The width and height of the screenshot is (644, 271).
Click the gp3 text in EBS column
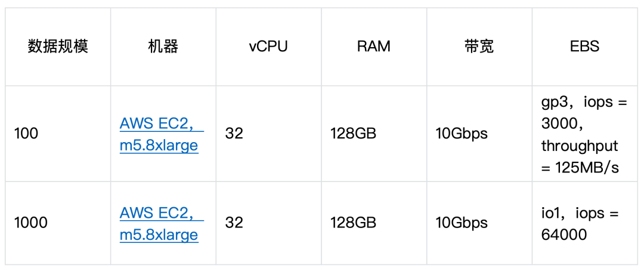(553, 103)
